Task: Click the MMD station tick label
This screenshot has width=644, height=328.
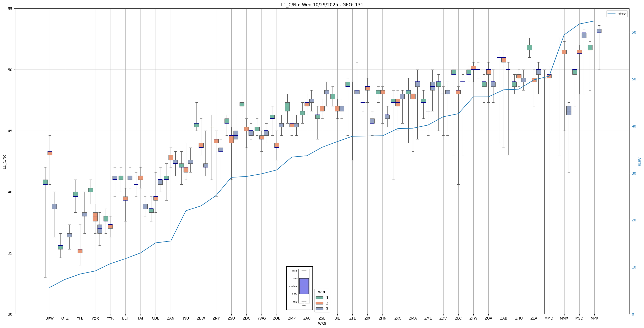Action: click(549, 318)
